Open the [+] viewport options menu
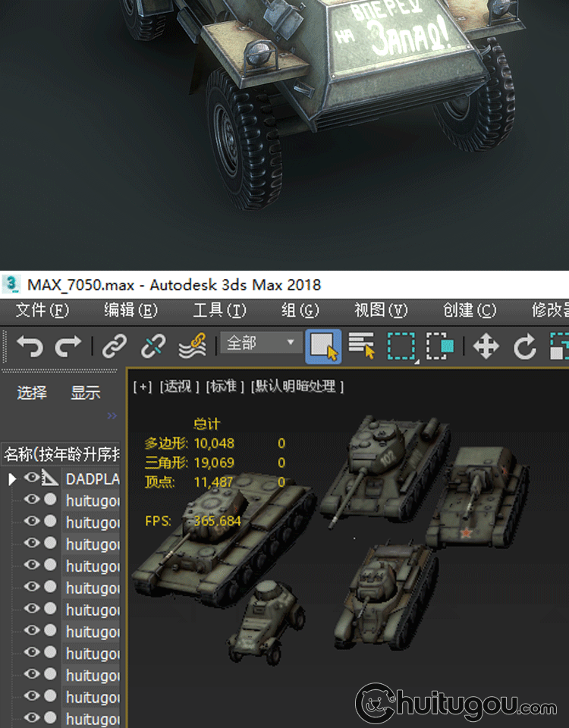 pyautogui.click(x=142, y=387)
